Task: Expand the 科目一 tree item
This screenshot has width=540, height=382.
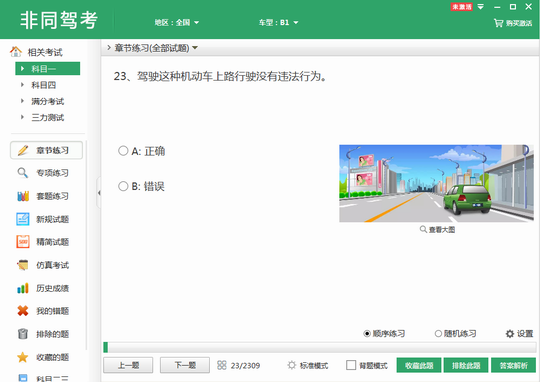Action: point(22,69)
